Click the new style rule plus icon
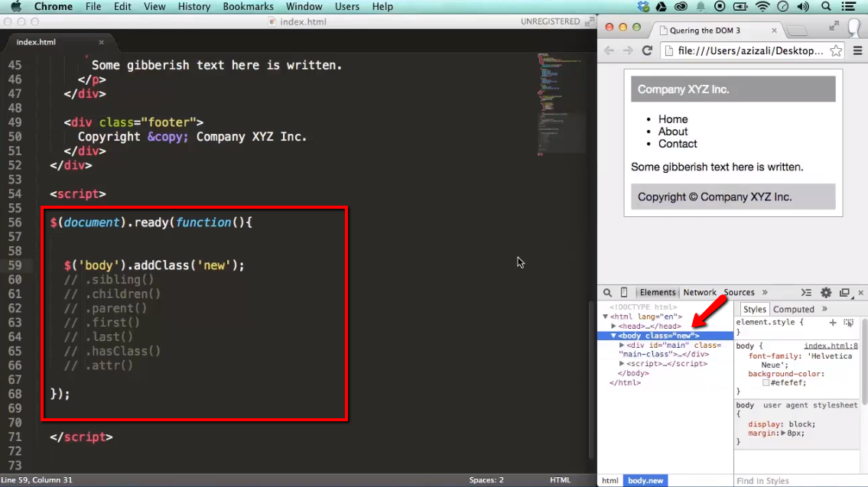This screenshot has width=868, height=487. pyautogui.click(x=833, y=322)
